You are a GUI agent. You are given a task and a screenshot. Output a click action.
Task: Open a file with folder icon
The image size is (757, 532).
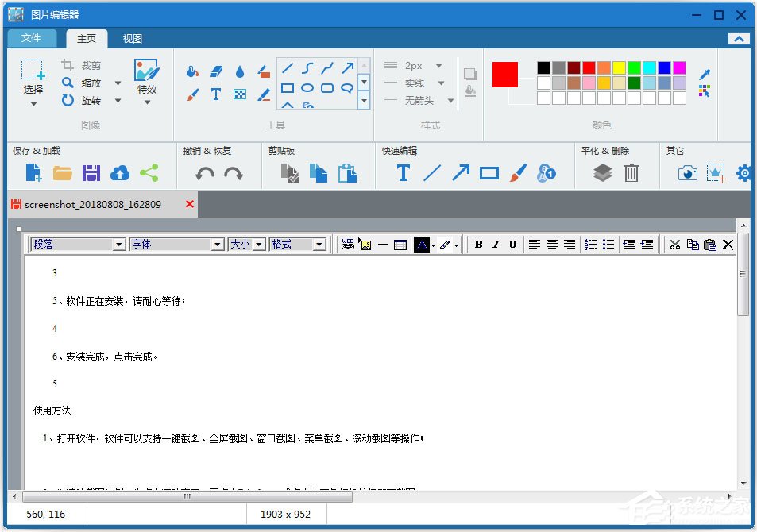pyautogui.click(x=62, y=173)
